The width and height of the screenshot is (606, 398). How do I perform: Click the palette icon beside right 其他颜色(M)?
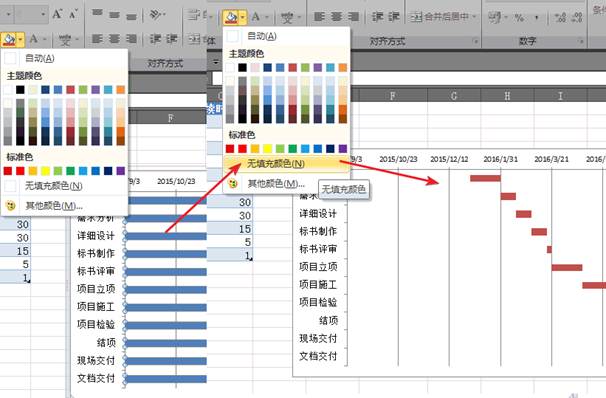[233, 183]
